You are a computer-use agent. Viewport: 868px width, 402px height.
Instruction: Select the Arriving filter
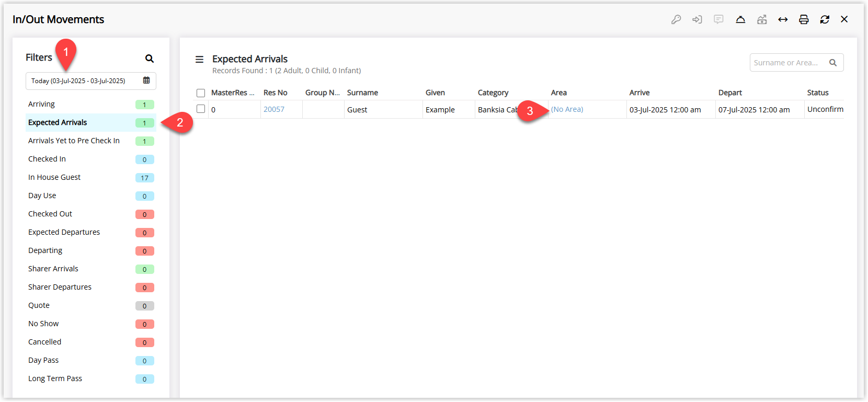click(91, 105)
